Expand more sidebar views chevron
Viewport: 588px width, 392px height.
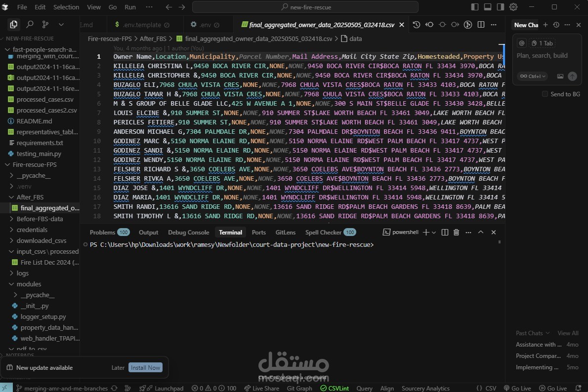(61, 24)
